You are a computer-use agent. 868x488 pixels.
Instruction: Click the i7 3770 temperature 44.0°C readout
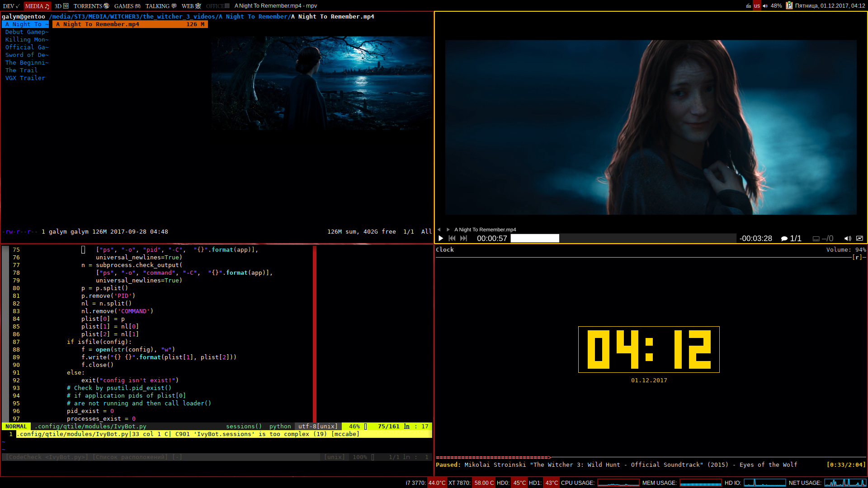[437, 483]
